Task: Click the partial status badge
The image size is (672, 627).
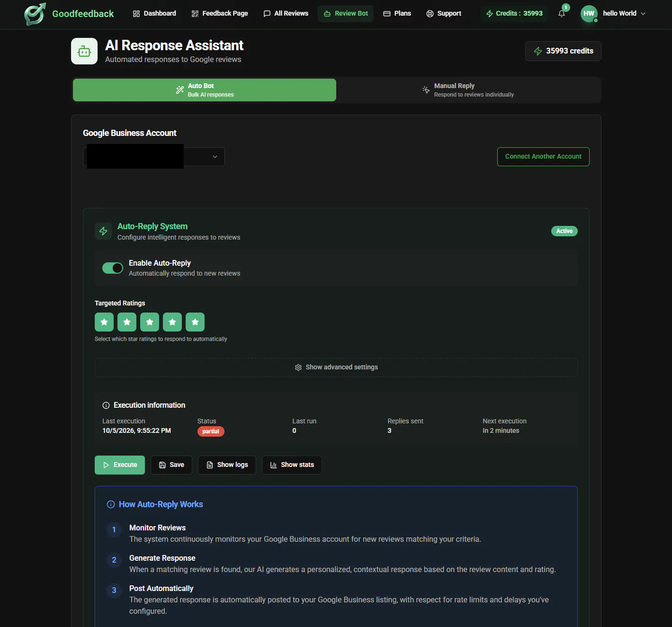Action: coord(211,431)
